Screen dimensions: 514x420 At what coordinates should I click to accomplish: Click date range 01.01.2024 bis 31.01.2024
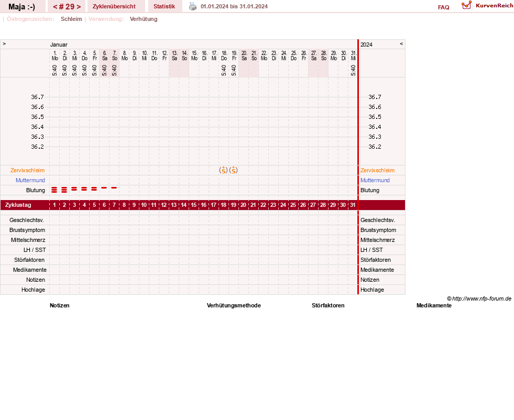click(x=234, y=7)
